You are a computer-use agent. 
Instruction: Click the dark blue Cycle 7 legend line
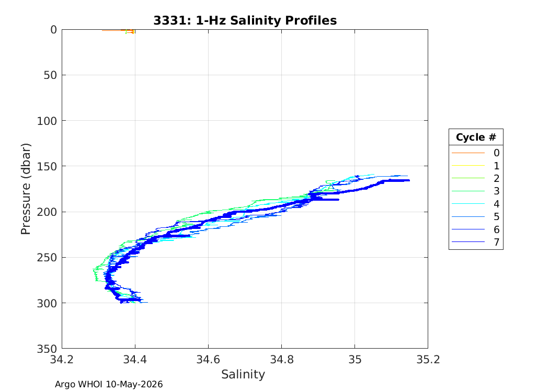(468, 242)
